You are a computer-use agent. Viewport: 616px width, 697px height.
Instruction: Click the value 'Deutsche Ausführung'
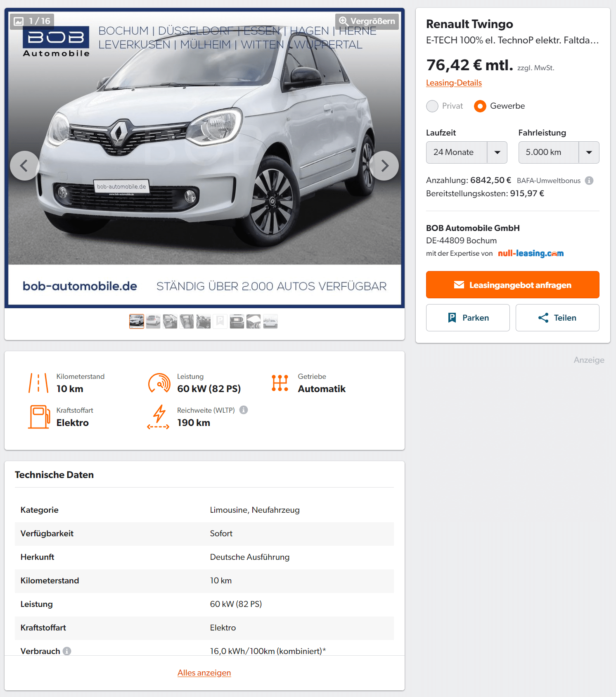[x=250, y=557]
